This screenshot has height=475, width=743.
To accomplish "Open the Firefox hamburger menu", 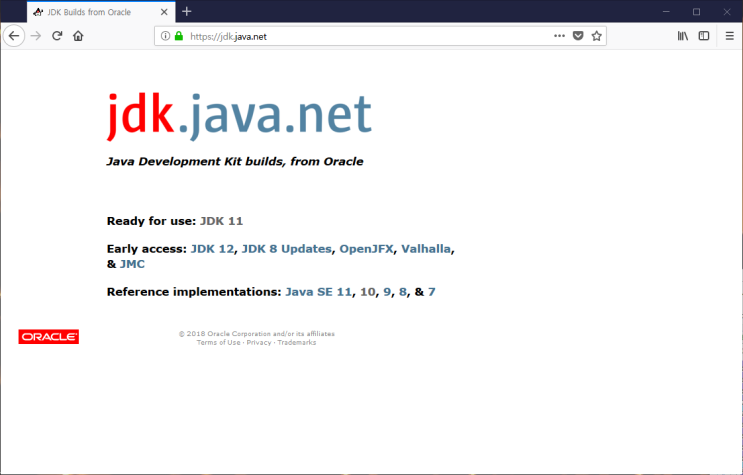I will click(x=729, y=35).
